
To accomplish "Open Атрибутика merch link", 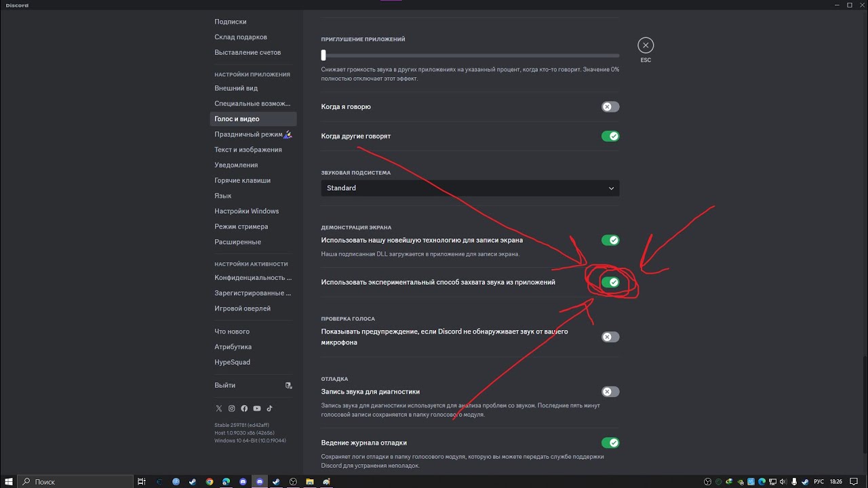I will [252, 347].
